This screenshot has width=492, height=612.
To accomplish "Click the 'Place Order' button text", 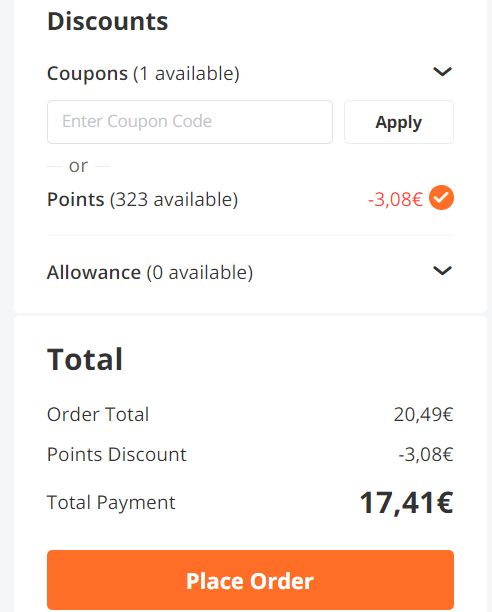I will [x=250, y=581].
